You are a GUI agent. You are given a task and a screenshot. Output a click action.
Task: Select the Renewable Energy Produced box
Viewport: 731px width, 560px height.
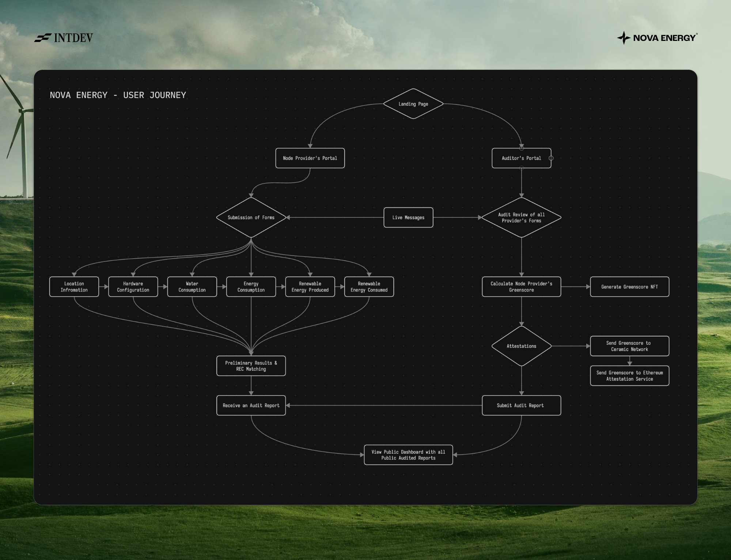tap(310, 287)
